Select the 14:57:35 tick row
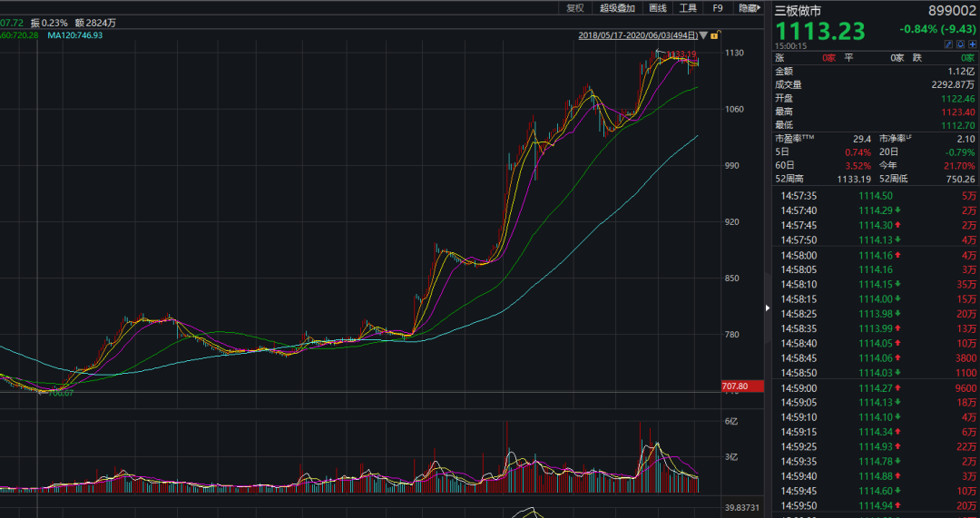 click(877, 196)
